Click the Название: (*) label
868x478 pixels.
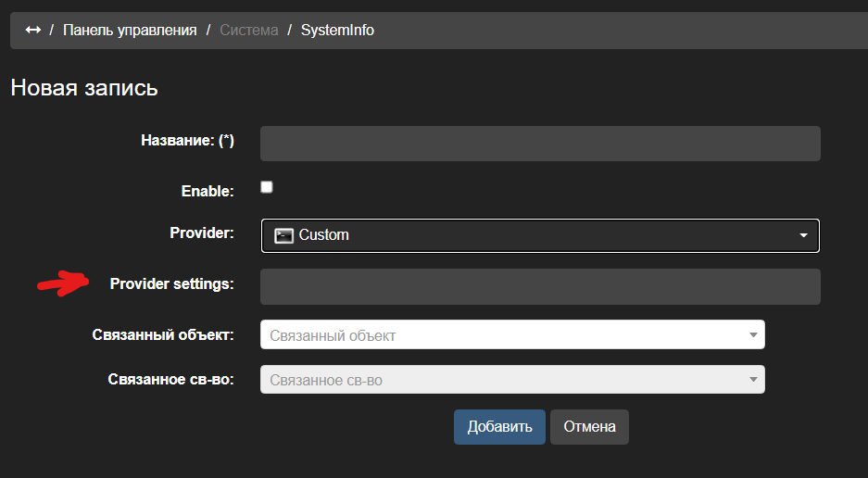(187, 141)
